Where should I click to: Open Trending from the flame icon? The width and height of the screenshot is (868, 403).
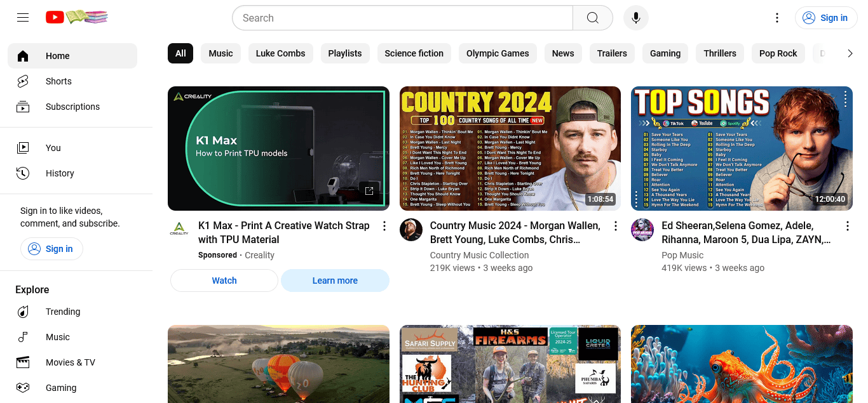[x=23, y=312]
